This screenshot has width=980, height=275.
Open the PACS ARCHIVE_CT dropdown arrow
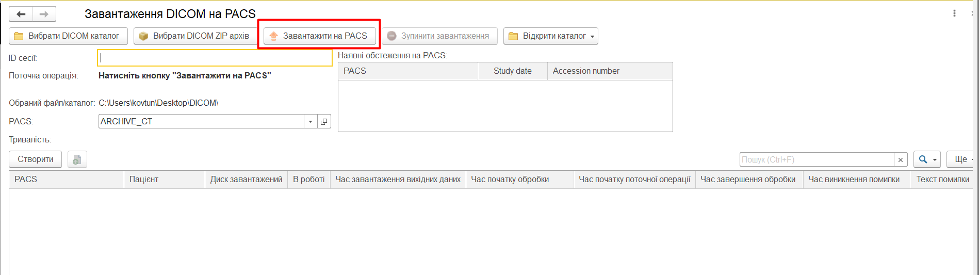[x=311, y=122]
